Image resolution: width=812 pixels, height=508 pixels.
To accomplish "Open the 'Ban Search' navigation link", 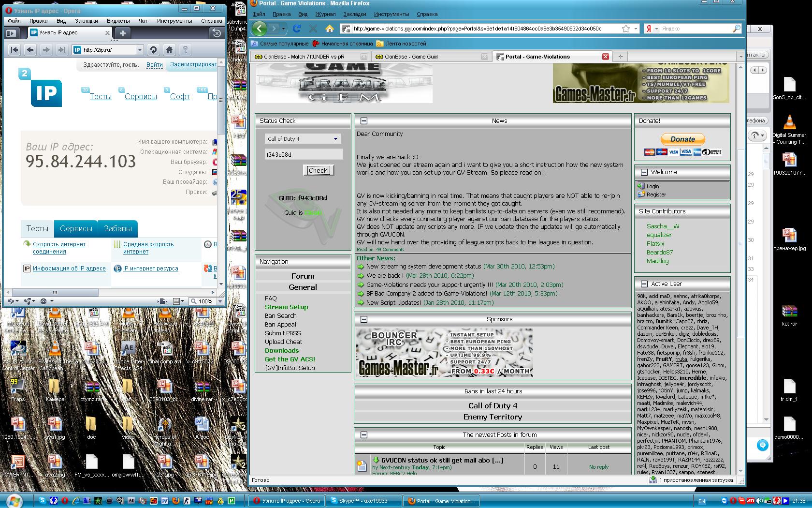I will (x=280, y=316).
